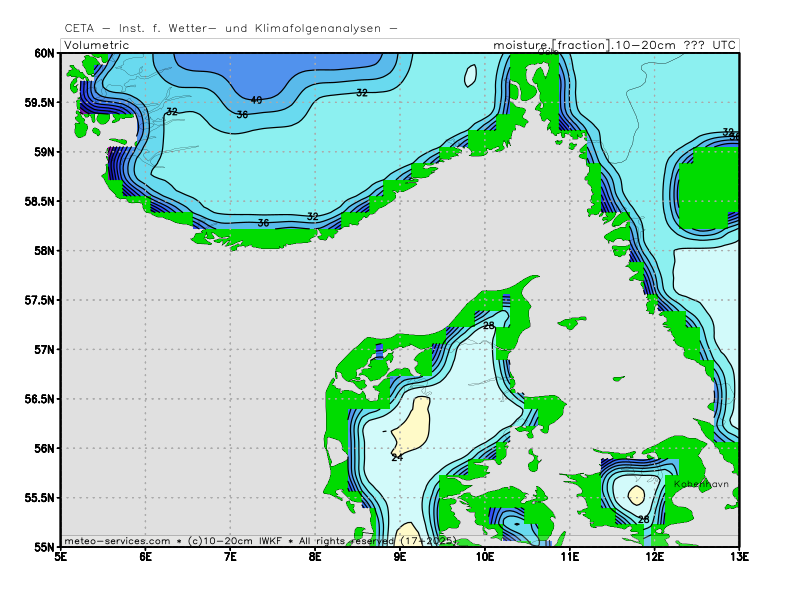Click the 55N latitude axis label
800x600 pixels.
[43, 547]
